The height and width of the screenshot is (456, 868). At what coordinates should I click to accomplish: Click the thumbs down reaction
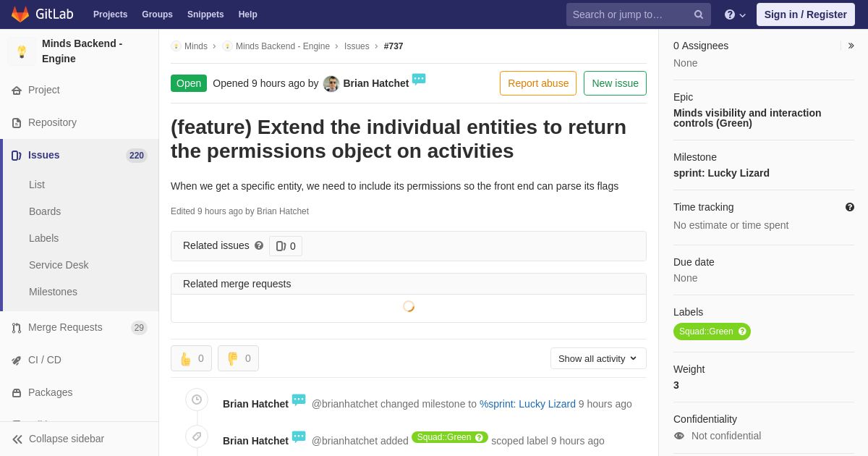point(238,358)
